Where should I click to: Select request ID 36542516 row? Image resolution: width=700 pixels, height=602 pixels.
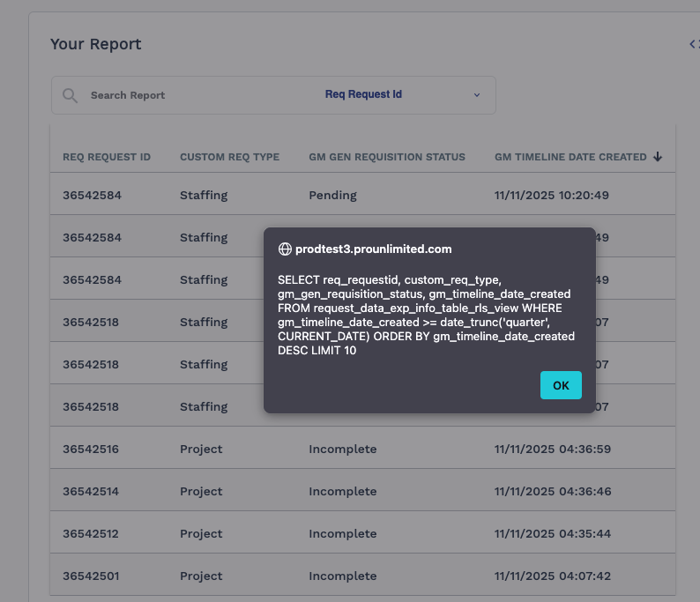pos(91,450)
